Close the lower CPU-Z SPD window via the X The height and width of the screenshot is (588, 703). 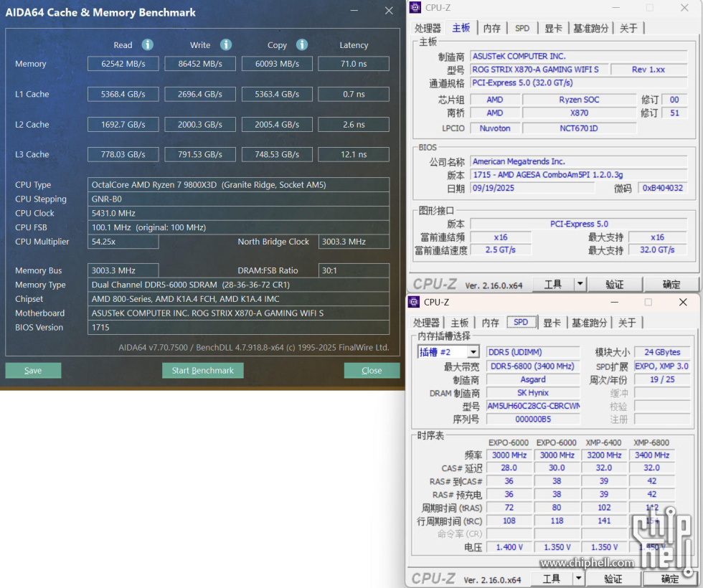pyautogui.click(x=682, y=303)
